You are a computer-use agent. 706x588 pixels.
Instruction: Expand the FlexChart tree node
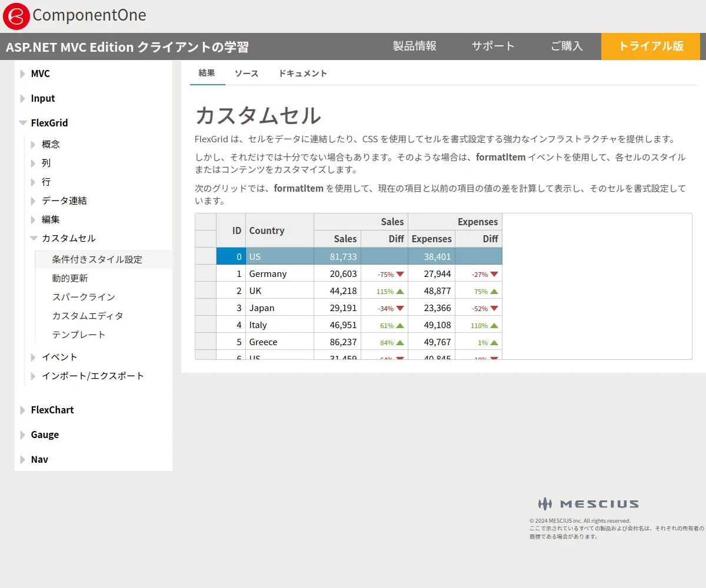point(22,410)
